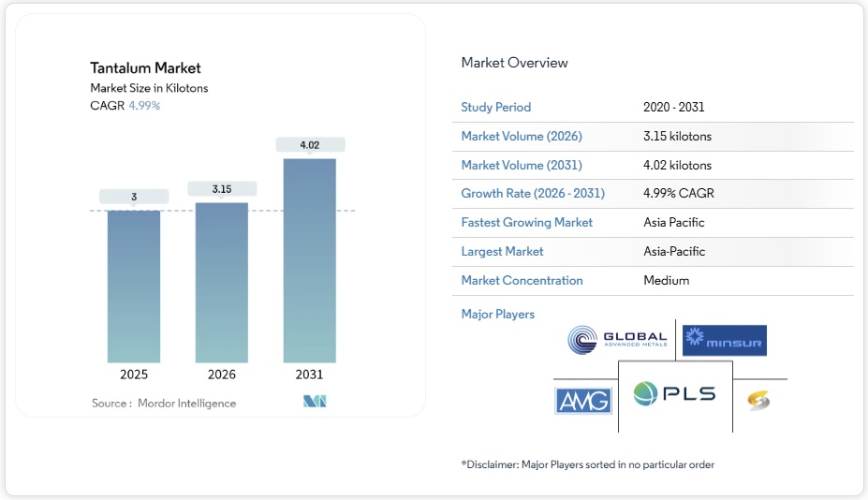Click the tallest 2031 chart bar

(310, 260)
